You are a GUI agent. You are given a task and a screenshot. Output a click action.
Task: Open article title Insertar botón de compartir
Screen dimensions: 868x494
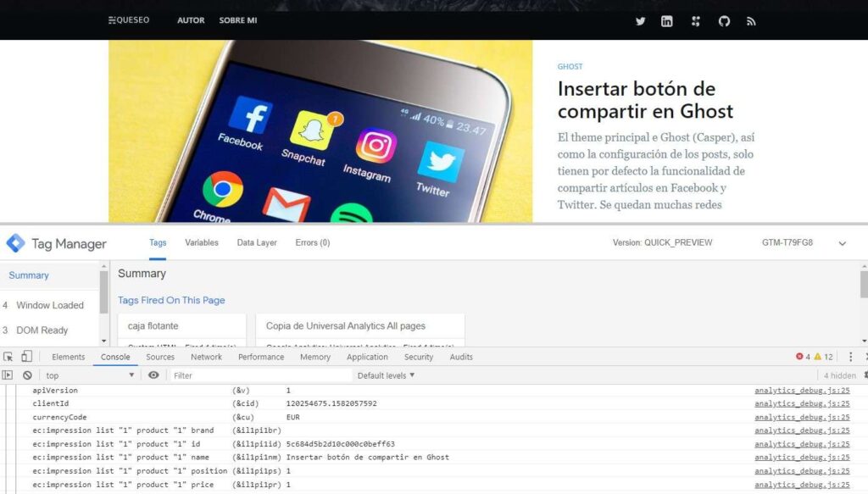[x=645, y=100]
